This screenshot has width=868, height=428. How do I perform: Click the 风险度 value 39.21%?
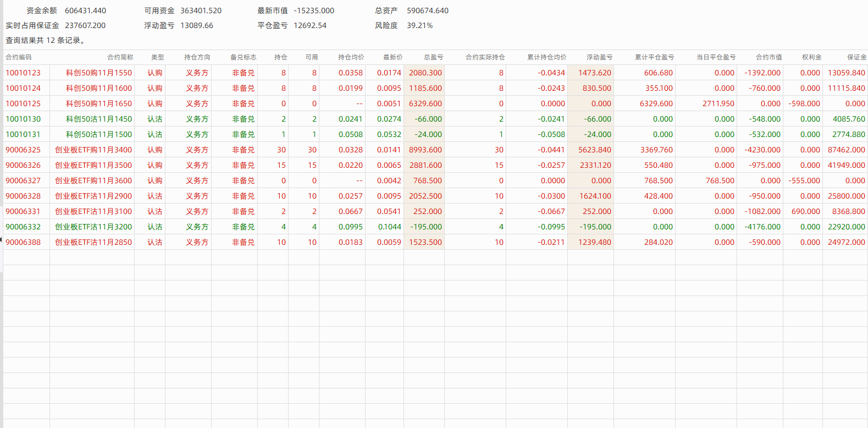click(x=419, y=25)
